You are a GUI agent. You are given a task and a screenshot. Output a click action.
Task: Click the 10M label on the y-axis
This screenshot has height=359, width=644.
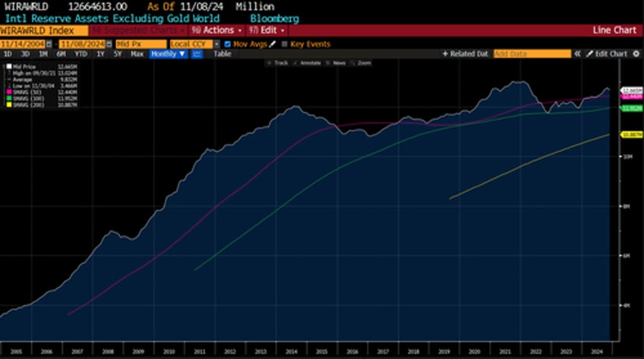point(628,156)
